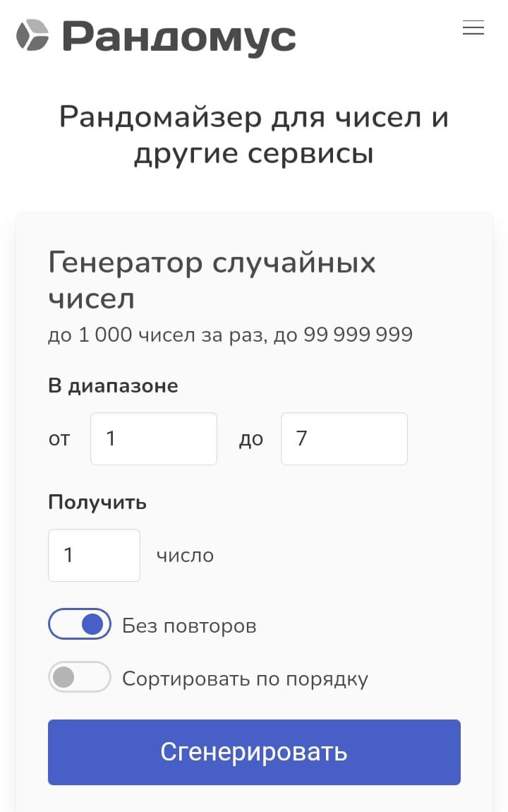Disable the Без повторов toggle
Viewport: 508px width, 812px height.
click(79, 624)
